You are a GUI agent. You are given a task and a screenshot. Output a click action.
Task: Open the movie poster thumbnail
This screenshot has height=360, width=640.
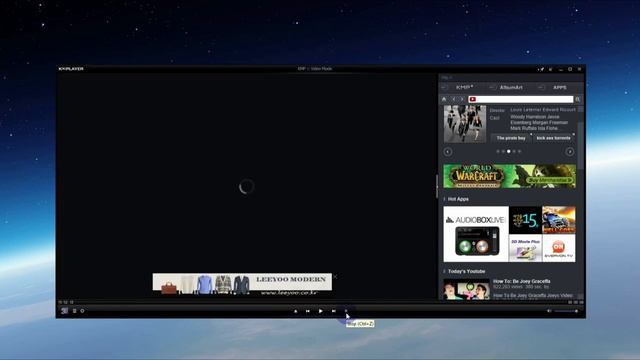point(465,124)
